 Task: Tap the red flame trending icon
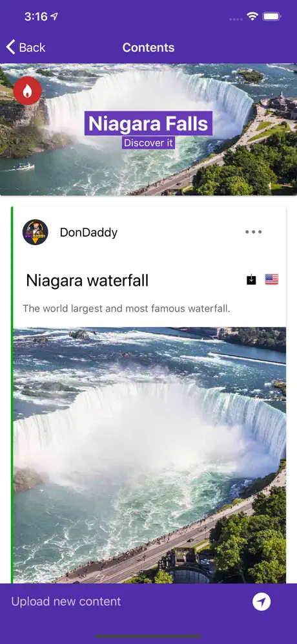click(x=28, y=91)
